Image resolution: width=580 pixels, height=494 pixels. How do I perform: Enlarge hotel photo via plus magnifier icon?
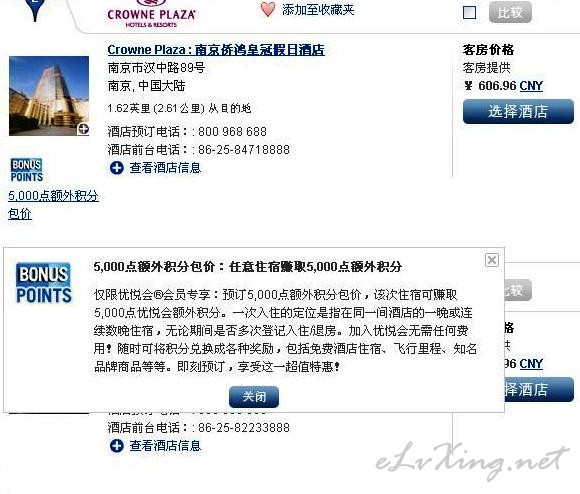[83, 129]
